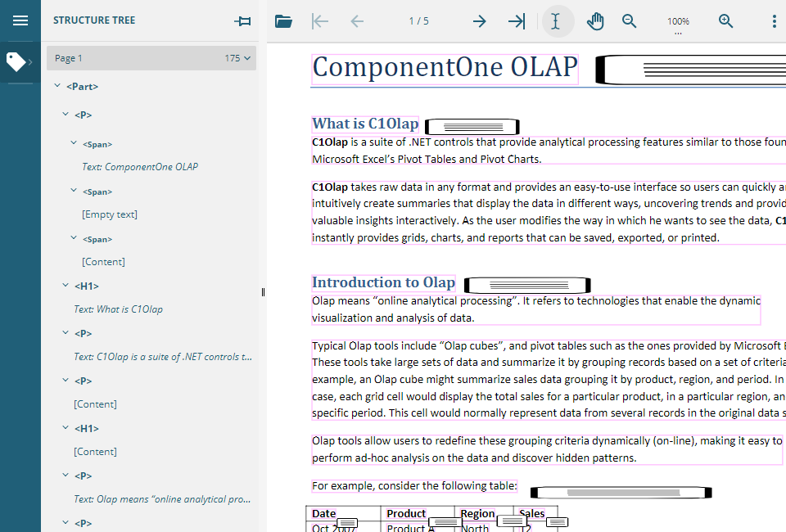The height and width of the screenshot is (532, 786).
Task: Collapse the <Span> containing [Empty text]
Action: point(74,191)
